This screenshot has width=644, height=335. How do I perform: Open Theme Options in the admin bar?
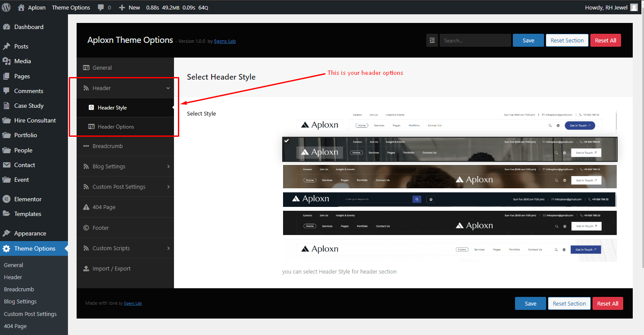(x=71, y=7)
